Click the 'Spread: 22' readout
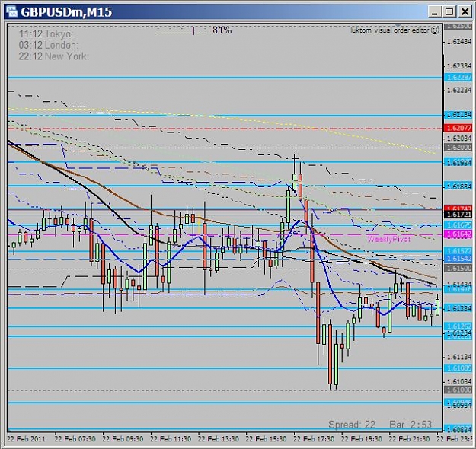Screen dimensions: 476x449 click(352, 425)
